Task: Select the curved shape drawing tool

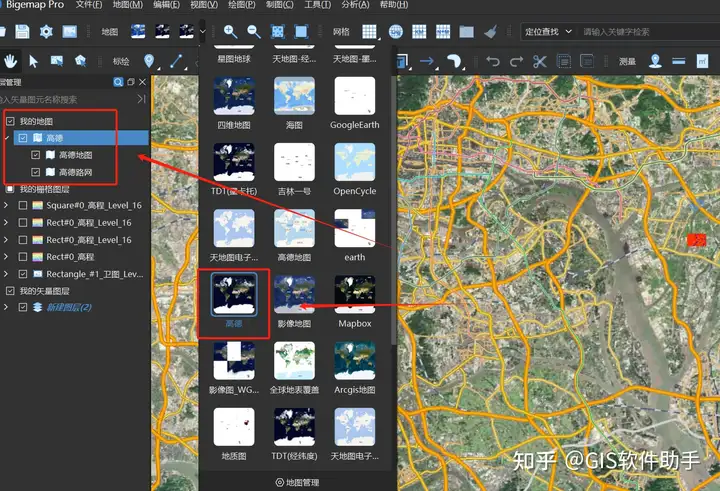Action: point(453,61)
